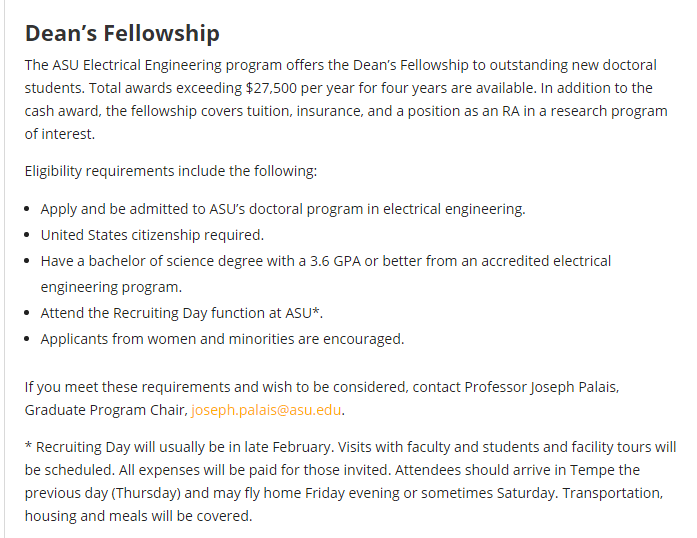
Task: Click the 'United States citizenship required' bullet
Action: coord(151,235)
